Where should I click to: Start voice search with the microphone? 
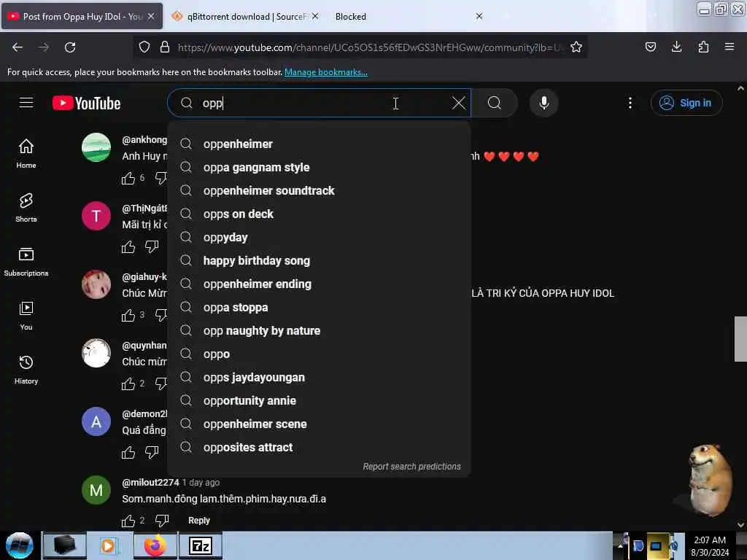tap(543, 103)
